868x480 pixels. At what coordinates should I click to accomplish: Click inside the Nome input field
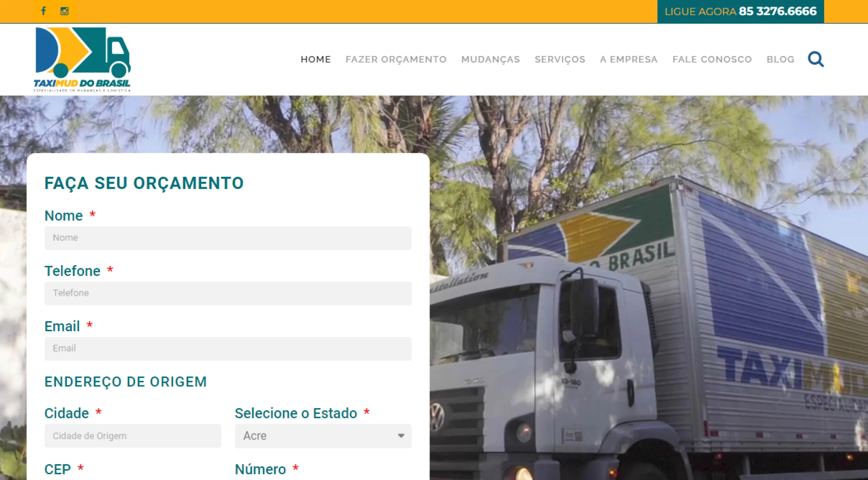(x=228, y=238)
